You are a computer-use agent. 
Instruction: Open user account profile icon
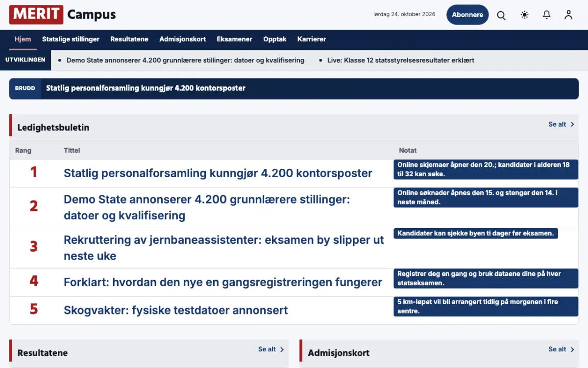[x=568, y=15]
